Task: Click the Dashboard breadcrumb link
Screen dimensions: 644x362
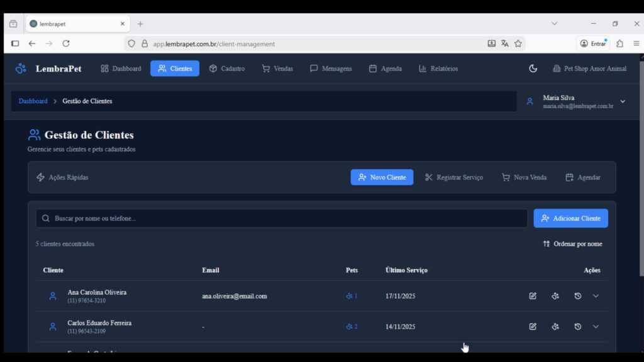Action: pos(33,101)
